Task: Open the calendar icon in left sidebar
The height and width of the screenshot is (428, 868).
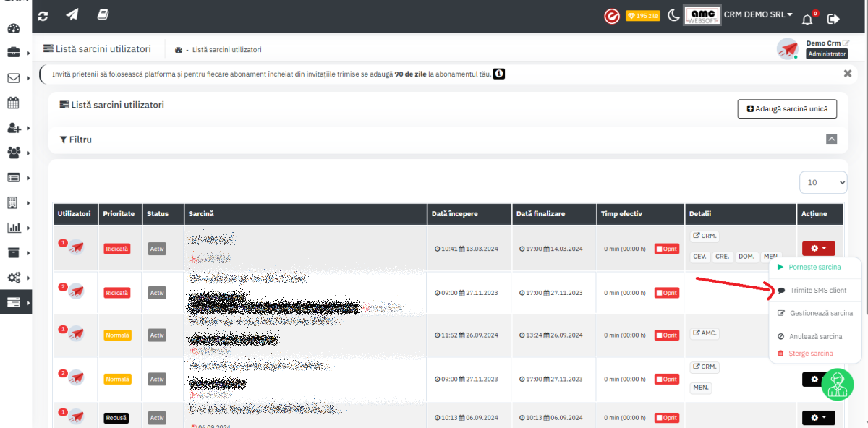Action: pos(13,103)
